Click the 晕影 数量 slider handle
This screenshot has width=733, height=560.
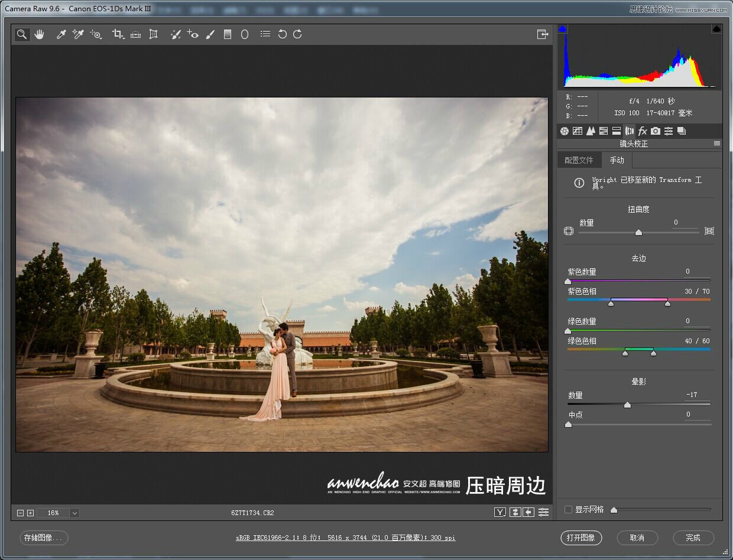pyautogui.click(x=627, y=405)
